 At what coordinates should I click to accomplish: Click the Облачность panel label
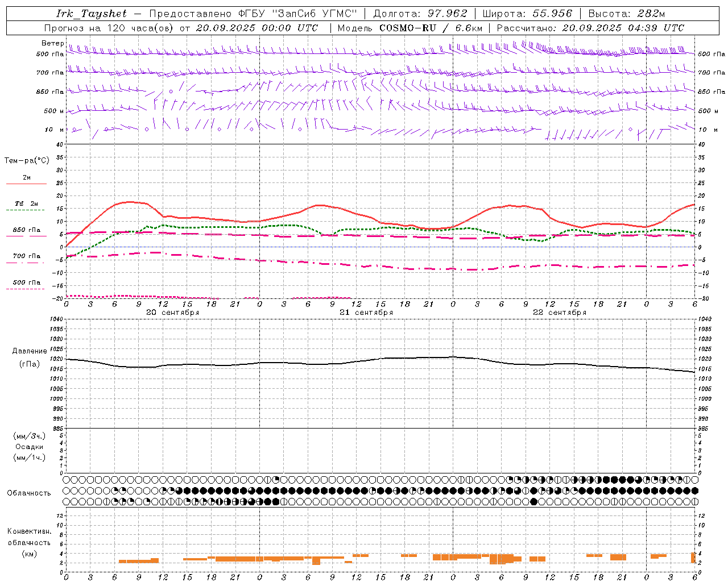tap(28, 493)
